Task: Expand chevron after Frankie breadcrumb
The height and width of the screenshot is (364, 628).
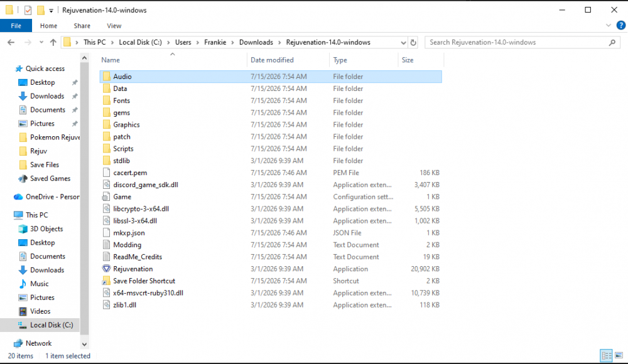Action: click(x=233, y=42)
